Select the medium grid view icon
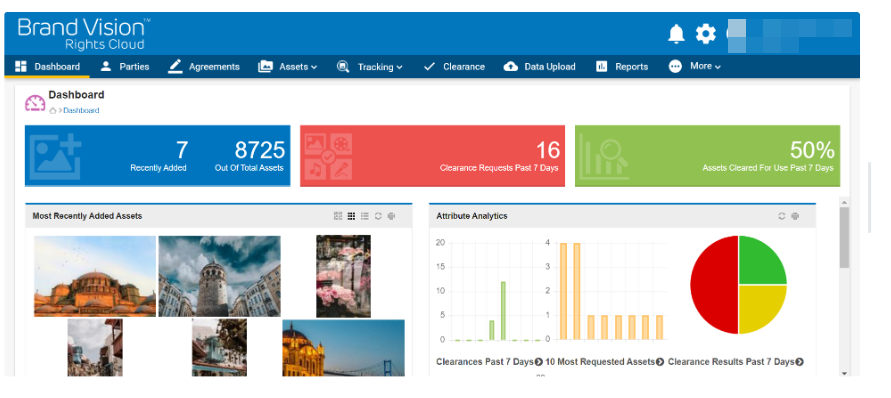 351,216
